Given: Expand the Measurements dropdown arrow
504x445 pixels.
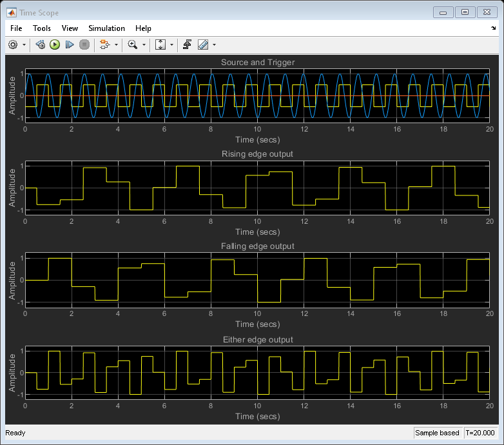Looking at the screenshot, I should (214, 44).
